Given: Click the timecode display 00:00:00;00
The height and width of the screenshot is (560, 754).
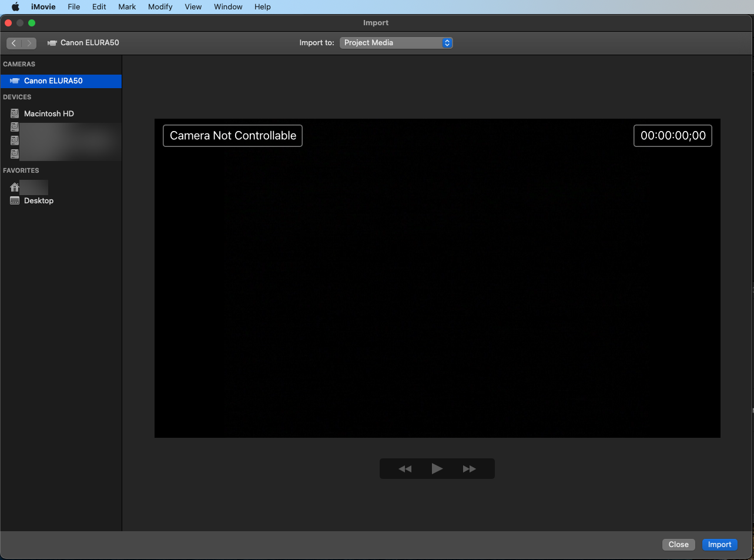Looking at the screenshot, I should [673, 136].
